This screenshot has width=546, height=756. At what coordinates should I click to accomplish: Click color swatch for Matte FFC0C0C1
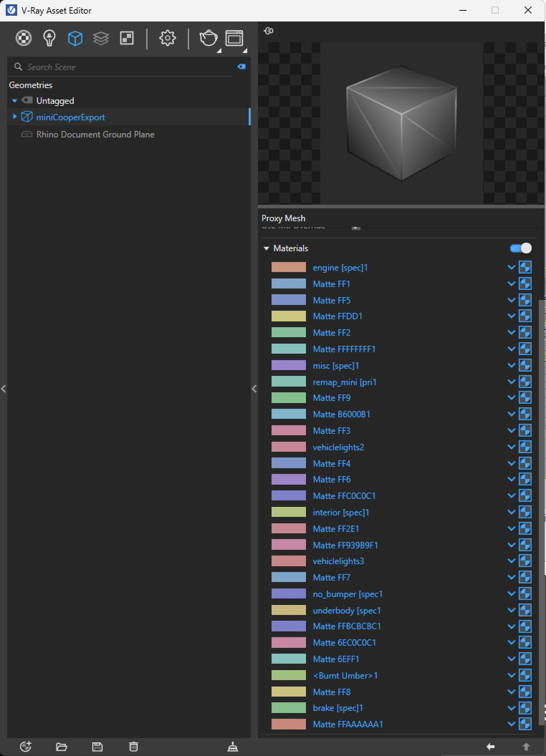(288, 495)
